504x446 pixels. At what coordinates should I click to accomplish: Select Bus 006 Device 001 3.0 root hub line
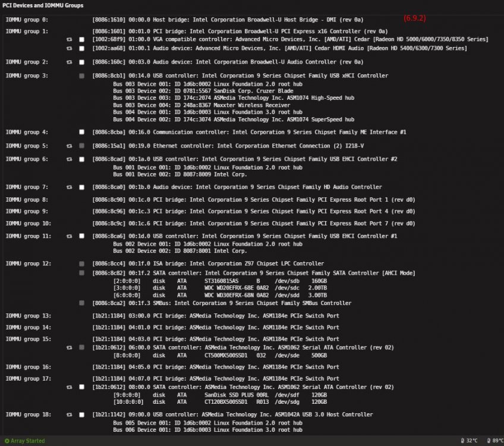207,431
